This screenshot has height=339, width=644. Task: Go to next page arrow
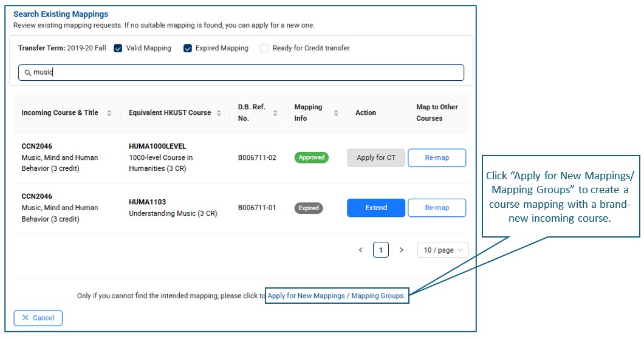[401, 250]
